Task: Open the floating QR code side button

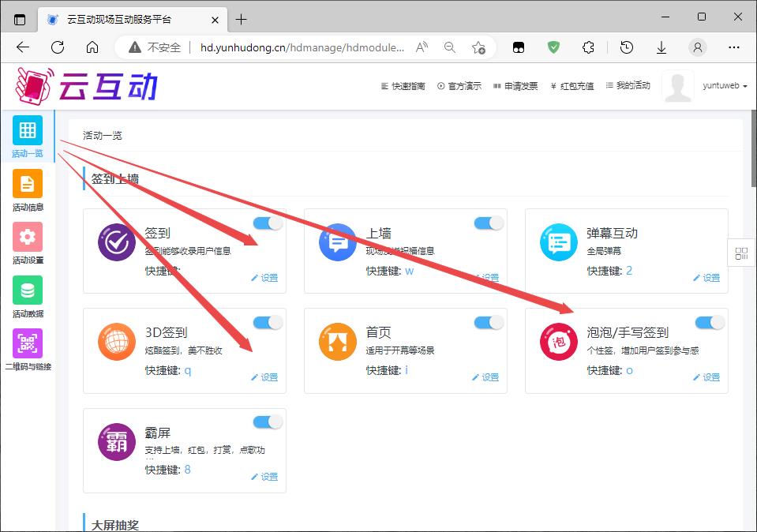Action: tap(741, 253)
